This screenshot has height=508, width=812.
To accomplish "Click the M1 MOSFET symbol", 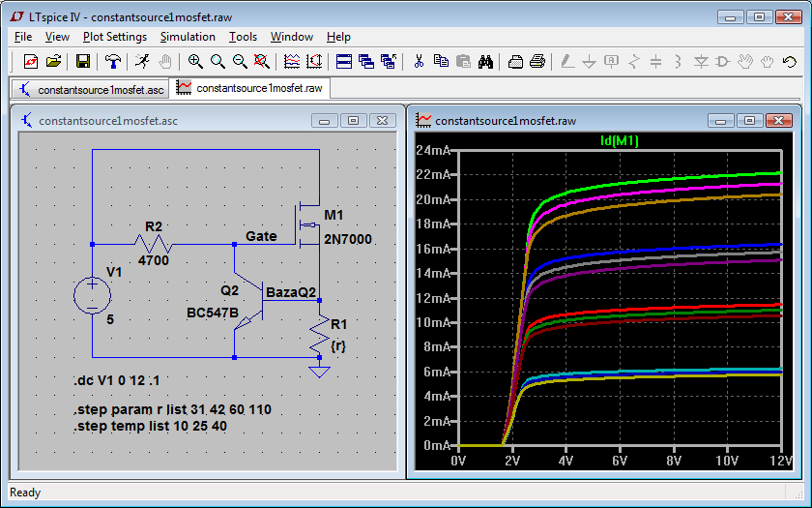I will coord(307,224).
